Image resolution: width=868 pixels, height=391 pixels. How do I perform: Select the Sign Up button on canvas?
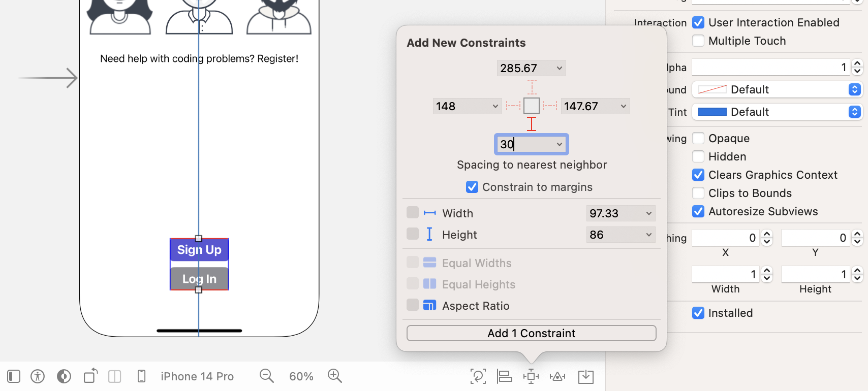[199, 250]
